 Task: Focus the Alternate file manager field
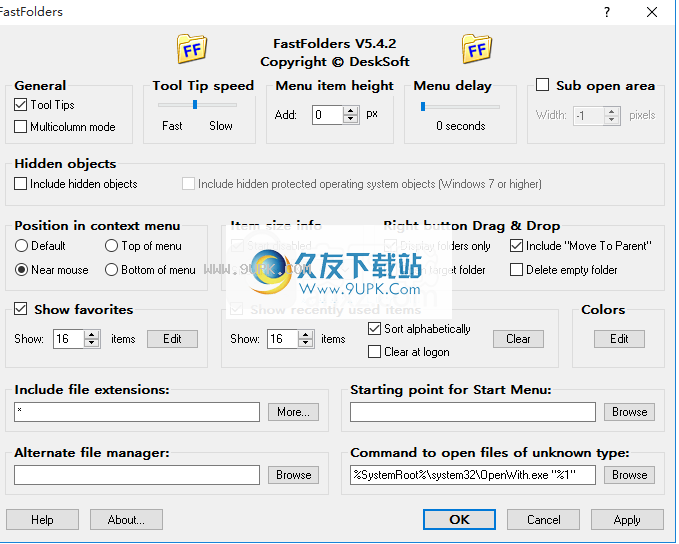(x=137, y=475)
